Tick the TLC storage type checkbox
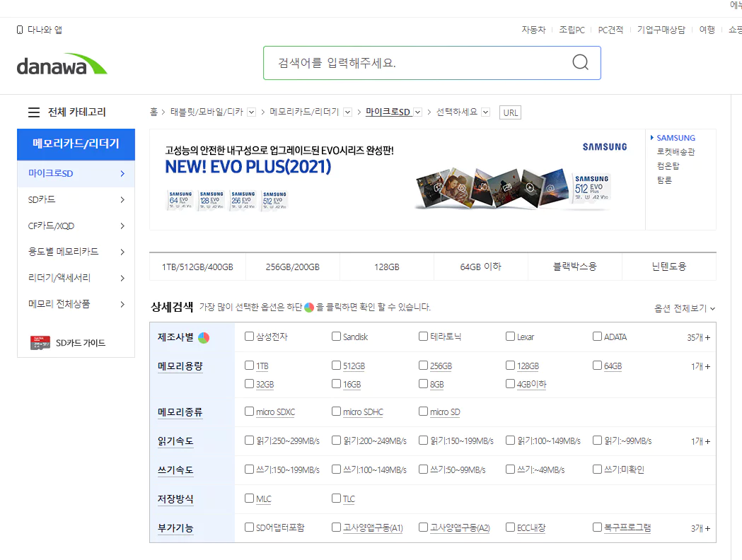This screenshot has width=742, height=560. tap(337, 498)
